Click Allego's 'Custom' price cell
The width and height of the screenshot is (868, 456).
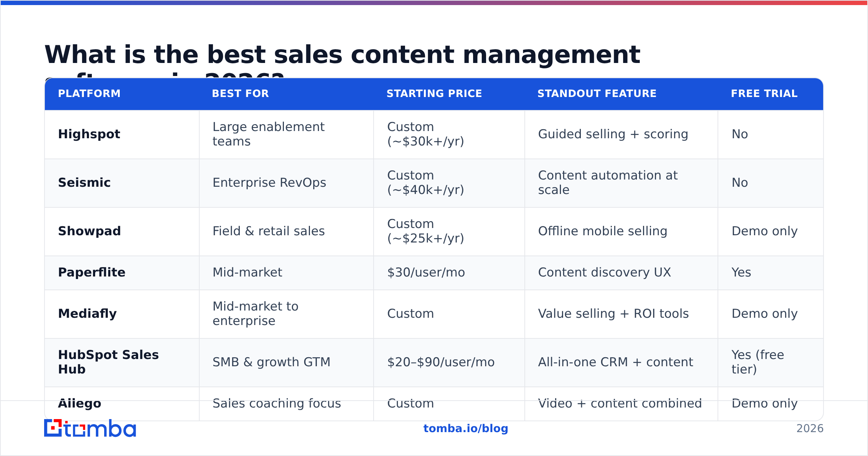449,404
